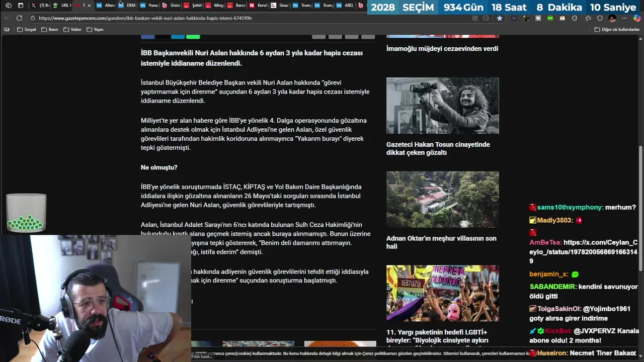The height and width of the screenshot is (362, 644).
Task: Open the İmamoğlu müjdeyi cezaevinden verdi headline
Action: (x=442, y=49)
